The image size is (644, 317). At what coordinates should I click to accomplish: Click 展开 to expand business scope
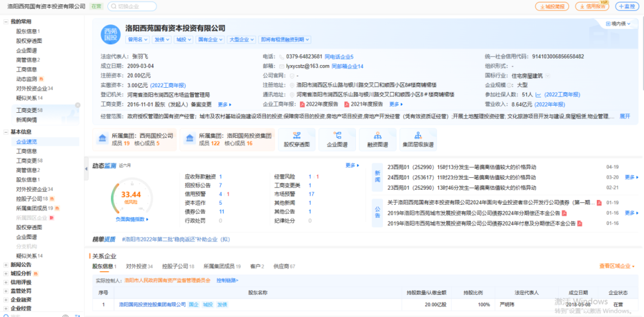coord(624,116)
